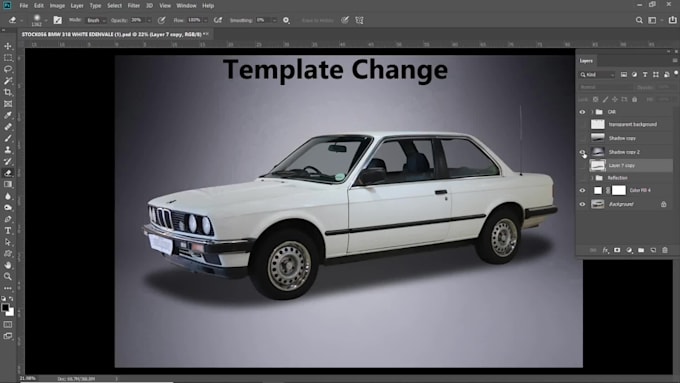
Task: Select the Clone Stamp tool
Action: [x=8, y=150]
